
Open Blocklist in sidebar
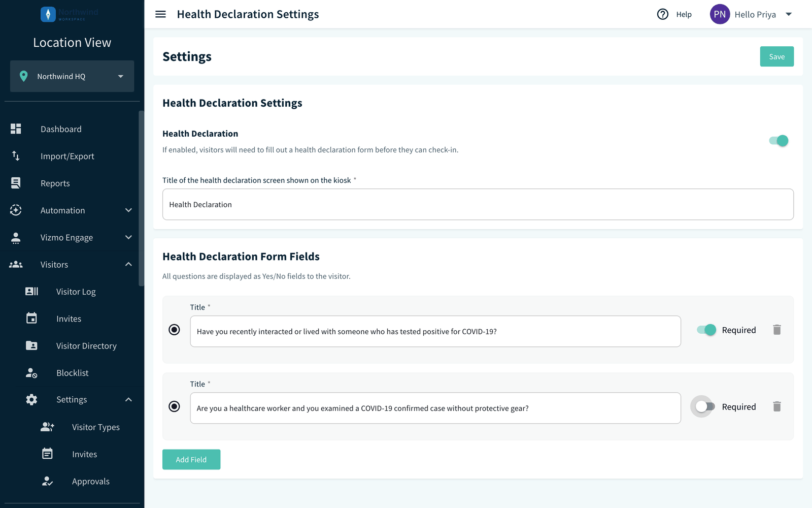pos(73,373)
